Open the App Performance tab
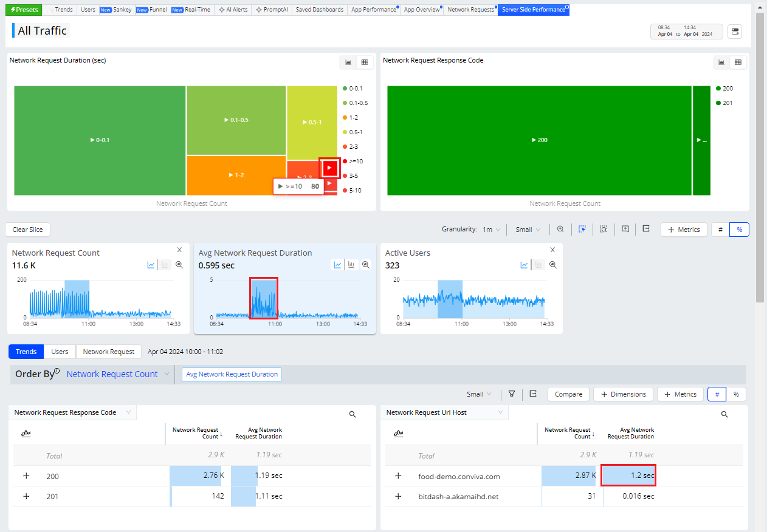 (x=374, y=10)
